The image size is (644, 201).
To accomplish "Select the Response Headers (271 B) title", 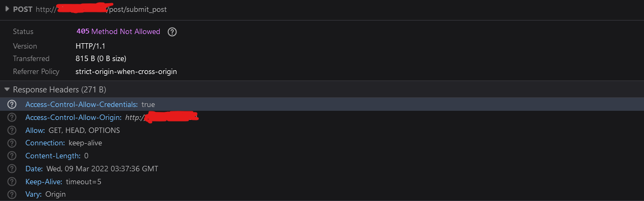I will [x=59, y=90].
